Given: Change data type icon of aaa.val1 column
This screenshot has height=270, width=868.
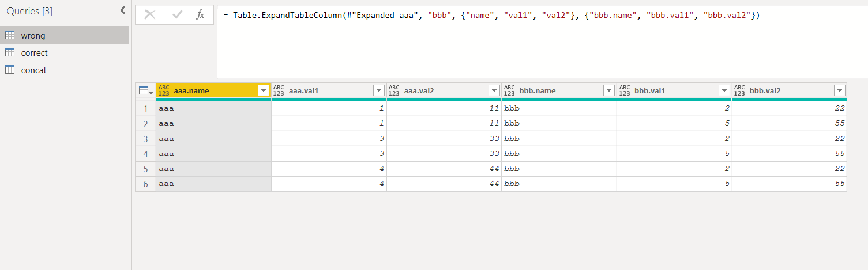Looking at the screenshot, I should click(x=279, y=91).
